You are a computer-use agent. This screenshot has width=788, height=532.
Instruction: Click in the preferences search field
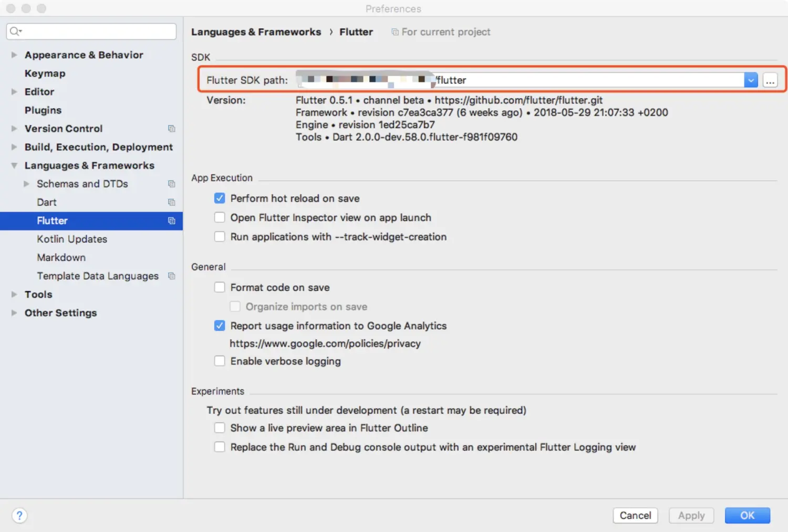tap(91, 32)
